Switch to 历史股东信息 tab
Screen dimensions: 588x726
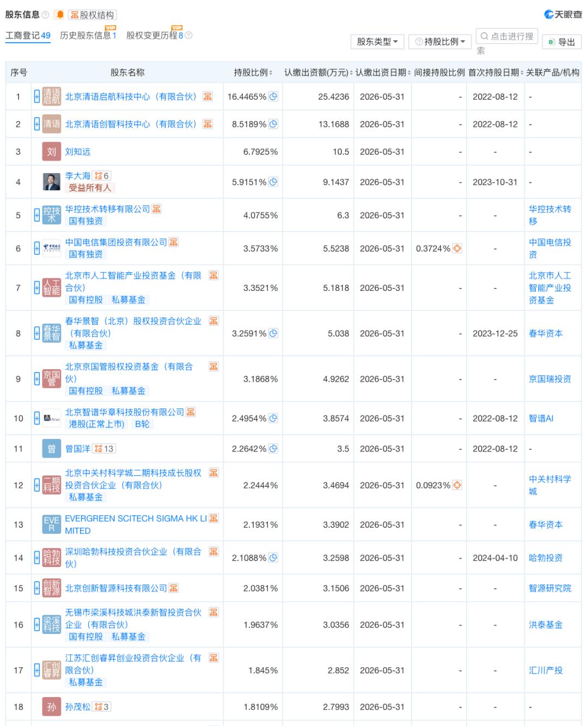[88, 35]
